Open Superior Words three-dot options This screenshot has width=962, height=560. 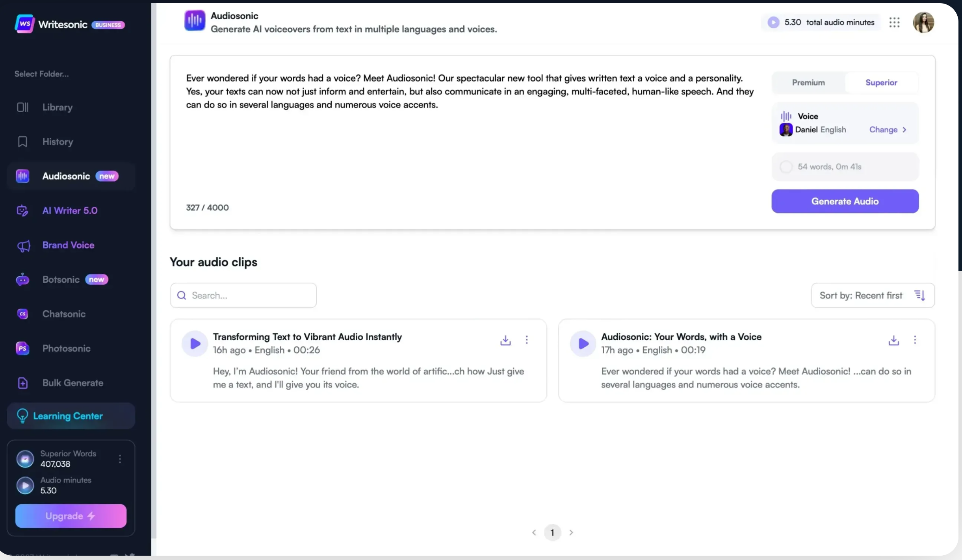click(120, 459)
